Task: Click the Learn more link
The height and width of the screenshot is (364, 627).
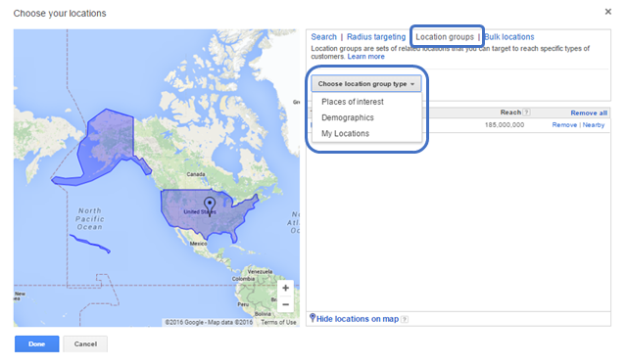Action: pyautogui.click(x=365, y=57)
